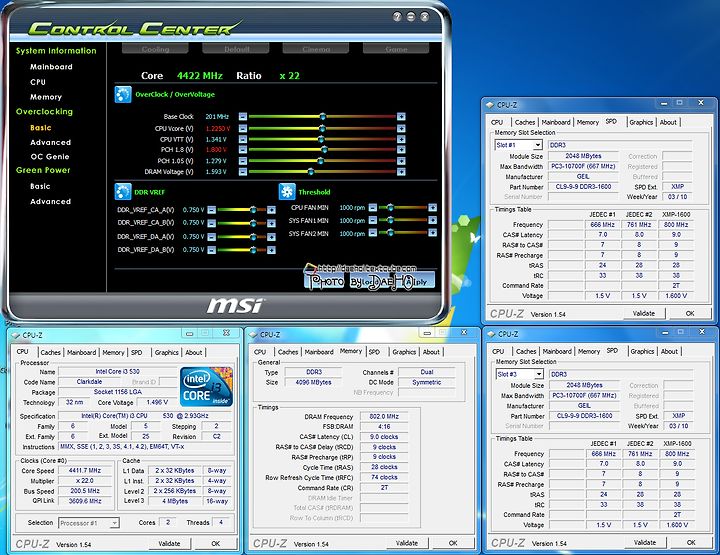This screenshot has height=555, width=720.
Task: Switch to the Cinema profile tab
Action: [316, 48]
